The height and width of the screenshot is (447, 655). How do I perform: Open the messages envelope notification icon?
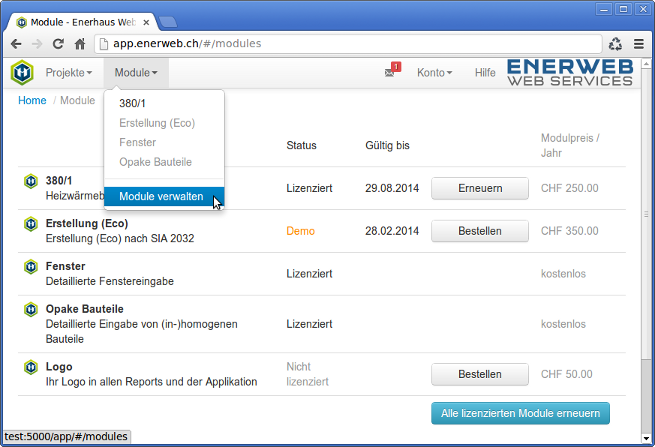391,72
